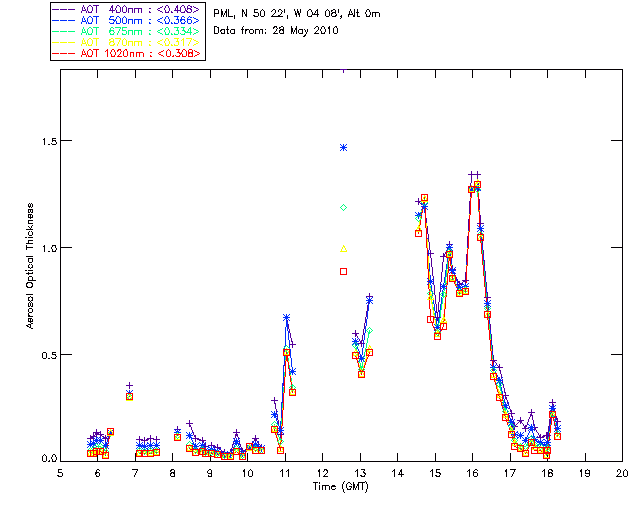This screenshot has height=512, width=640.
Task: Click the 12 tick label on x-axis
Action: (322, 472)
